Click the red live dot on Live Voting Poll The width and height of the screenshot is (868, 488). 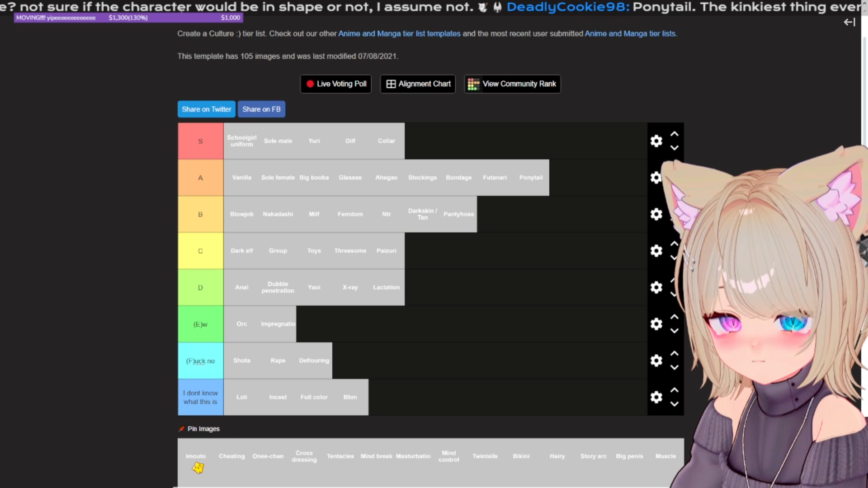tap(310, 84)
